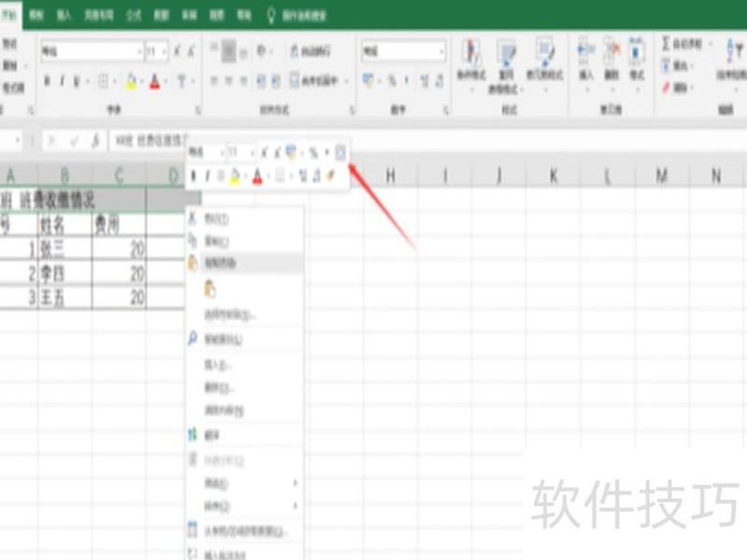Viewport: 747px width, 560px height.
Task: Open the font size dropdown in the ribbon
Action: click(x=164, y=50)
